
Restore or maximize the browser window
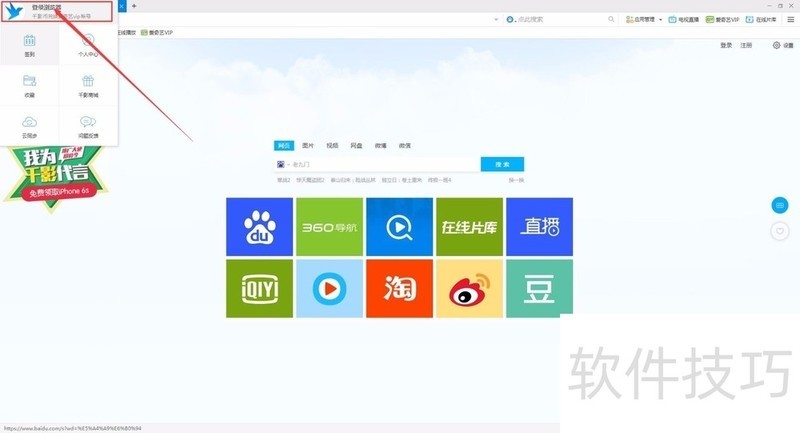click(x=780, y=6)
